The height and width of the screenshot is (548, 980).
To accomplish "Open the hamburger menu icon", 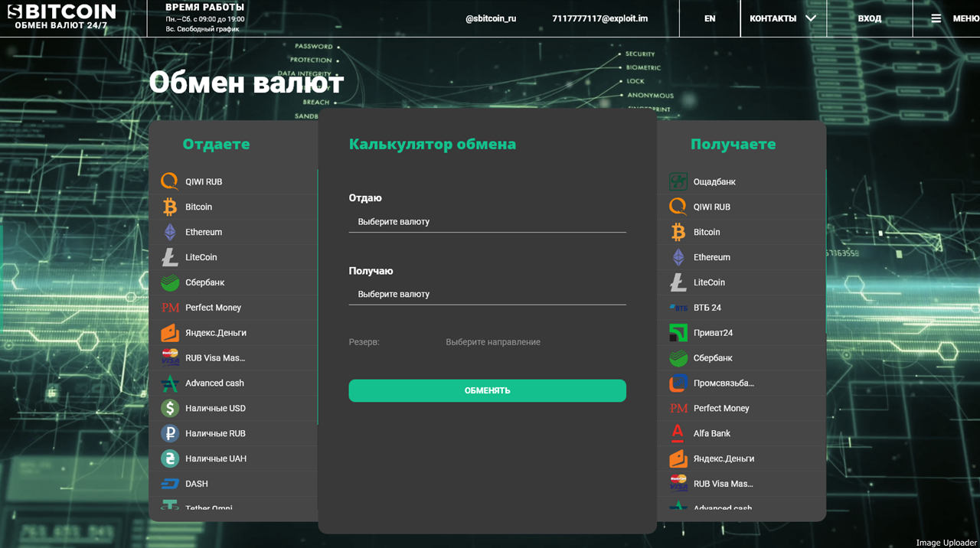I will pos(936,18).
